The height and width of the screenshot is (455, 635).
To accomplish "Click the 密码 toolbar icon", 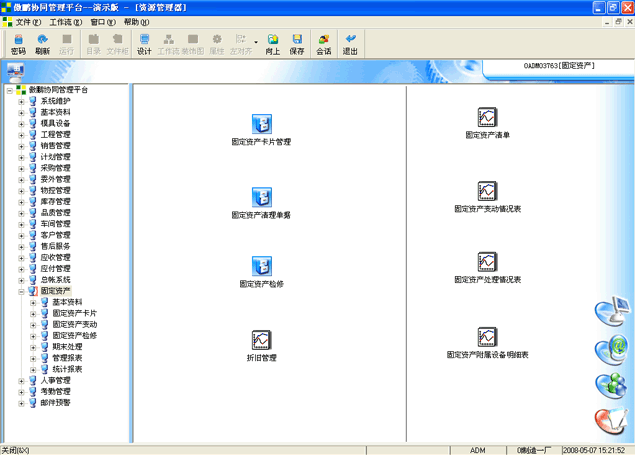I will point(18,45).
